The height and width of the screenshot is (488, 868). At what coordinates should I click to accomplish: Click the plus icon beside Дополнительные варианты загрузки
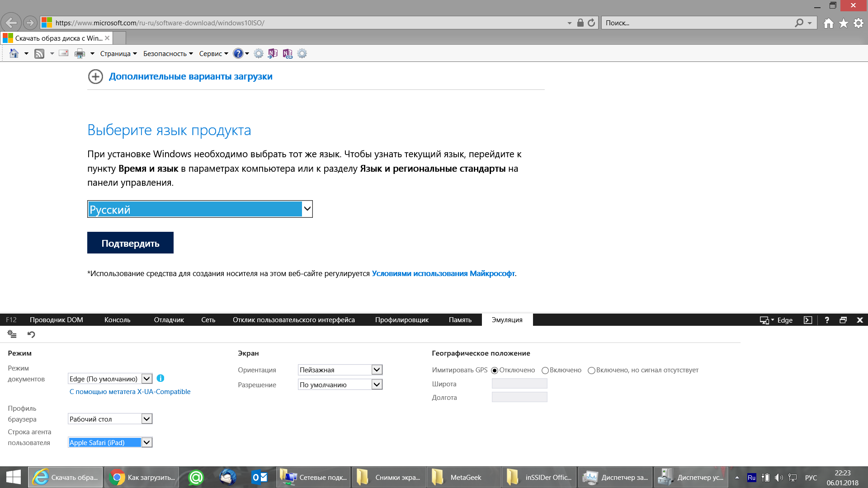point(95,77)
